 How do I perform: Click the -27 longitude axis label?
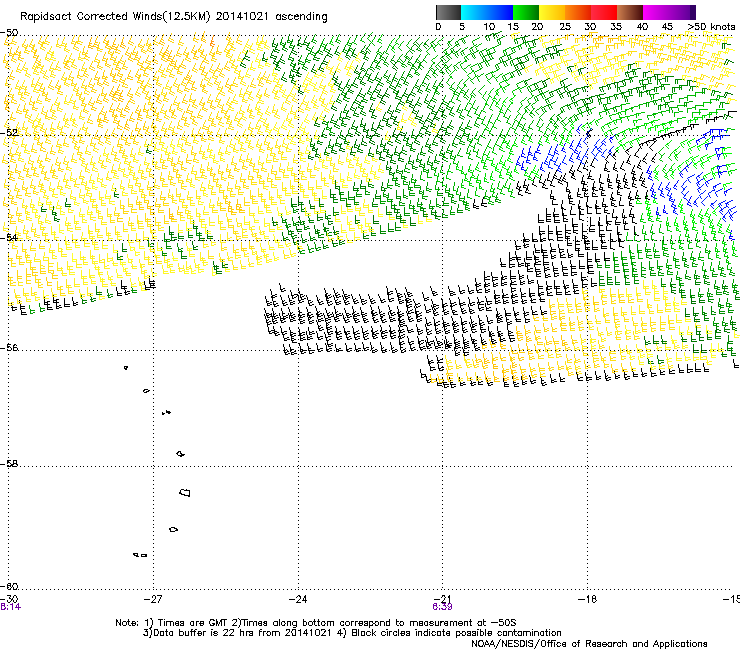coord(153,599)
